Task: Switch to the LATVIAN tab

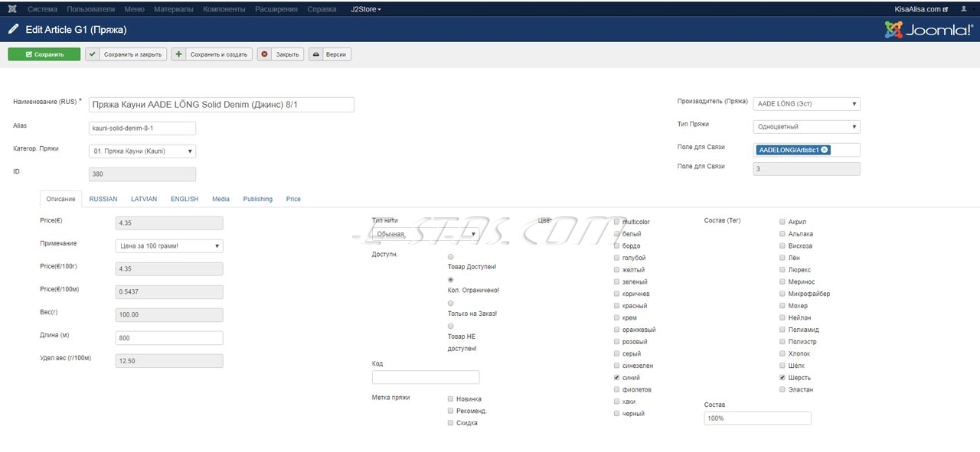Action: point(144,199)
